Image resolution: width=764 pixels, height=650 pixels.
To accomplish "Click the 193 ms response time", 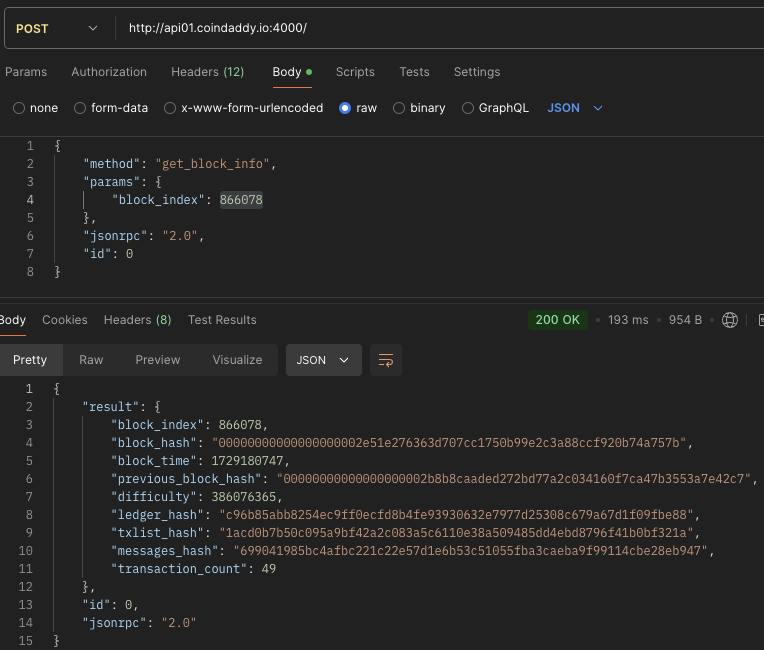I will (628, 320).
